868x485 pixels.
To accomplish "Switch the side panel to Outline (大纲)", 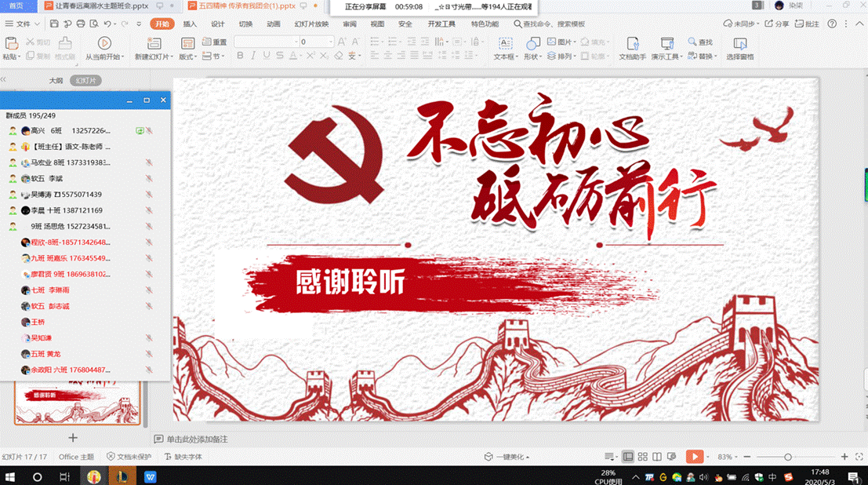I will coord(56,80).
